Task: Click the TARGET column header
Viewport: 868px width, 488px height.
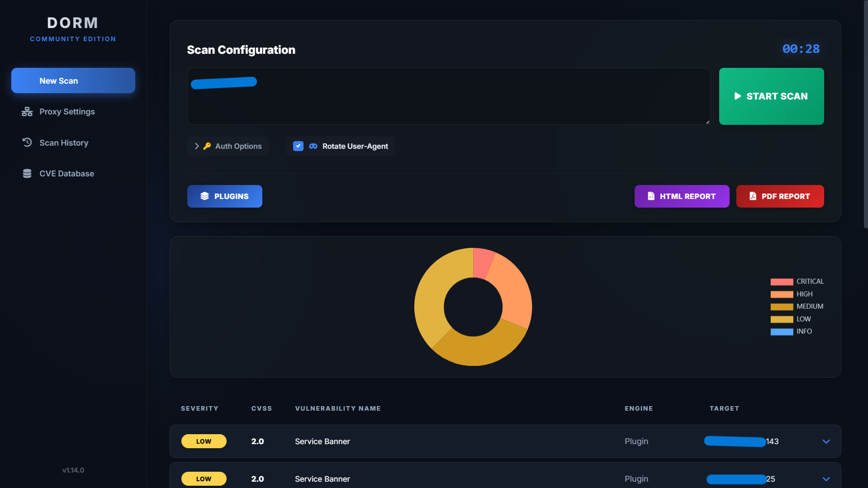Action: [x=724, y=408]
